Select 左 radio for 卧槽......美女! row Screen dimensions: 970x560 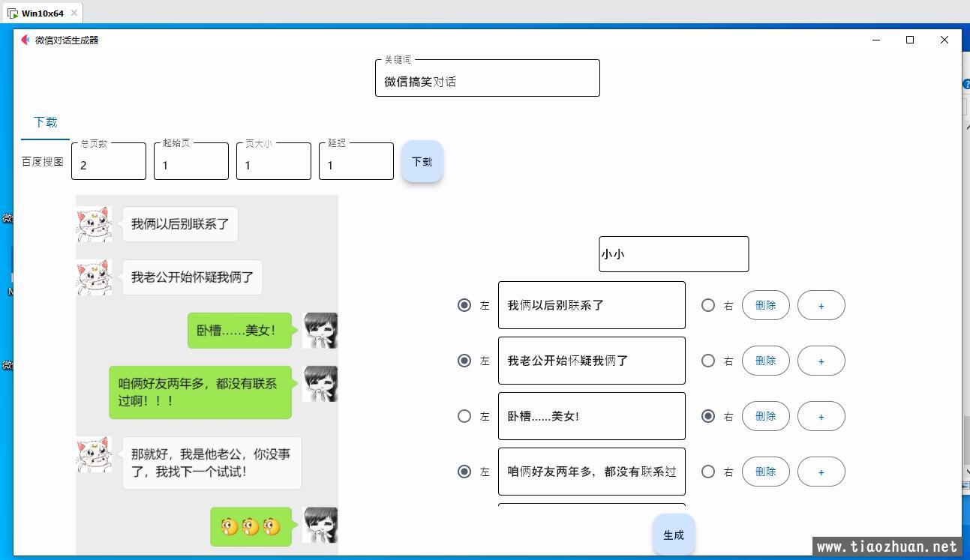click(464, 416)
